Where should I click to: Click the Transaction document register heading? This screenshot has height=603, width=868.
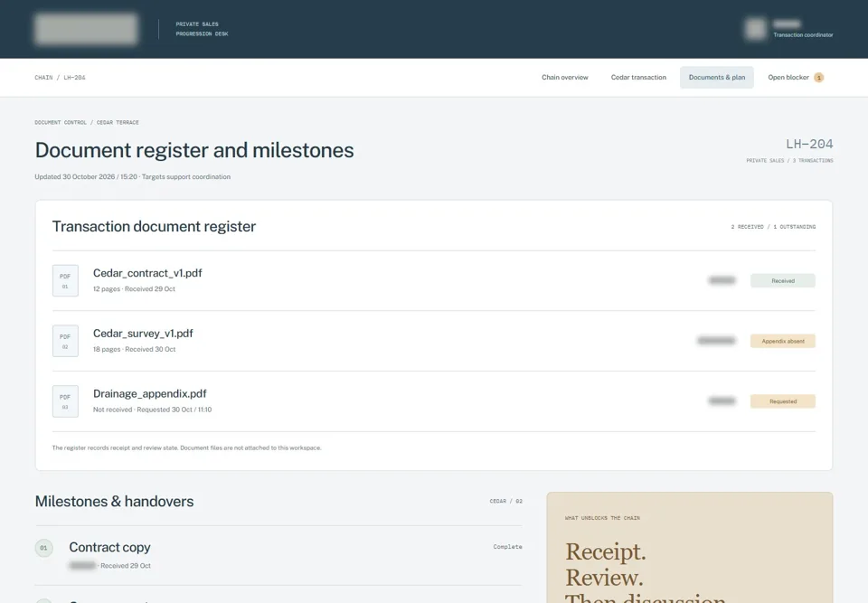pos(154,227)
